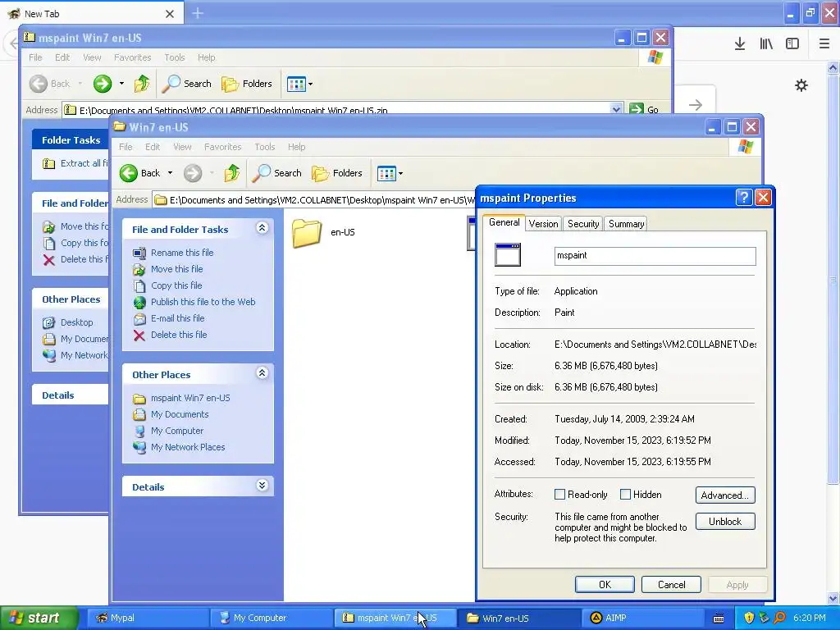The width and height of the screenshot is (840, 630).
Task: Open Search in mspaint Win7 en-US zip window
Action: [187, 84]
